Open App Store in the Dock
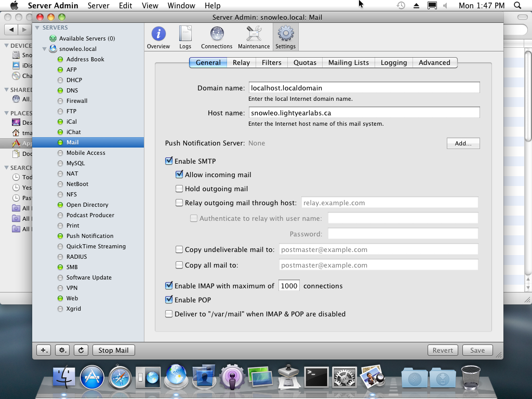Image resolution: width=532 pixels, height=399 pixels. click(92, 377)
